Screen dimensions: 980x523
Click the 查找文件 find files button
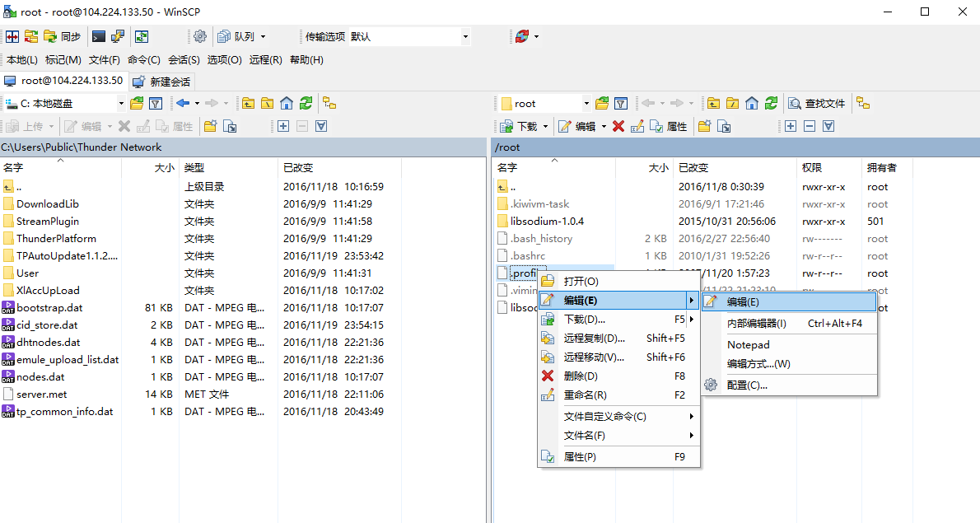tap(817, 103)
